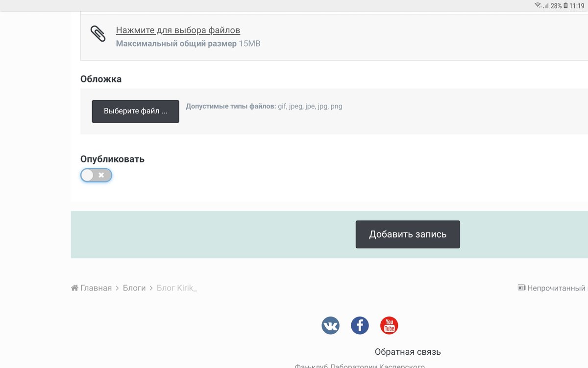This screenshot has height=368, width=588.
Task: Click the Обложка section heading
Action: [x=101, y=79]
